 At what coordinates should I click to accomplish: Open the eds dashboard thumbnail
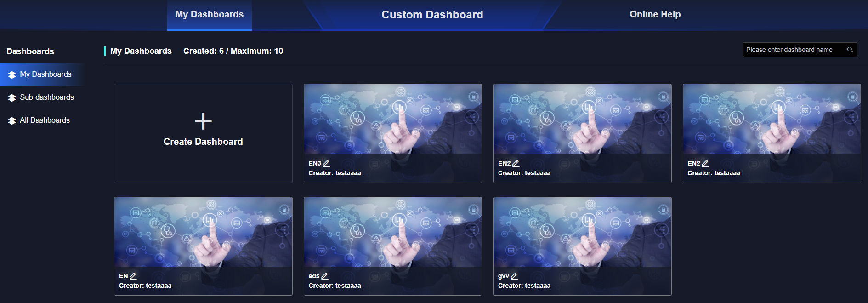pyautogui.click(x=393, y=232)
